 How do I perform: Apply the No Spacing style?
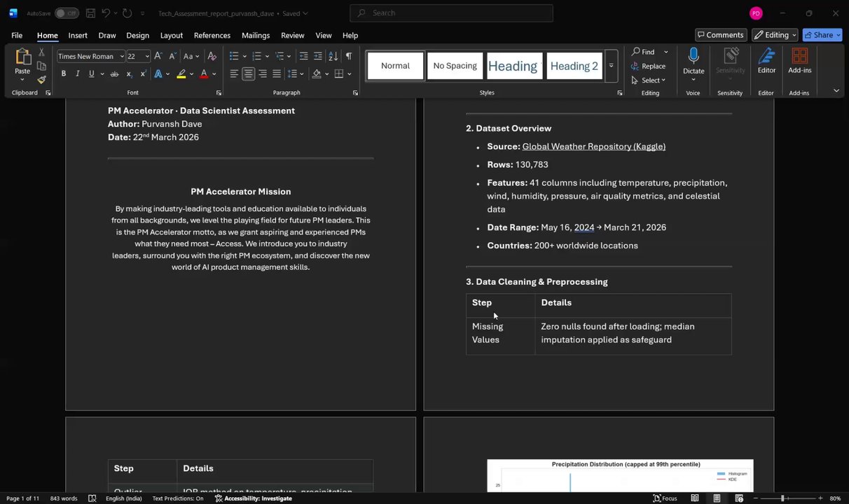tap(455, 66)
